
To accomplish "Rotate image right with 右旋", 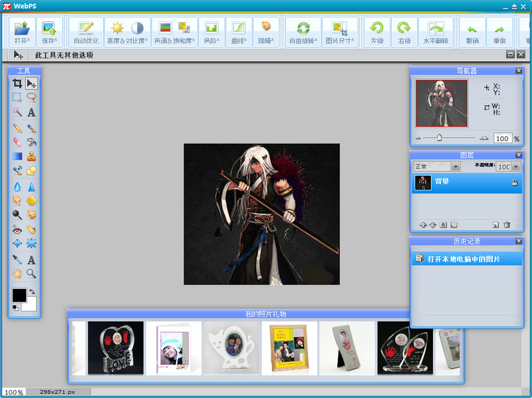I will click(x=404, y=33).
